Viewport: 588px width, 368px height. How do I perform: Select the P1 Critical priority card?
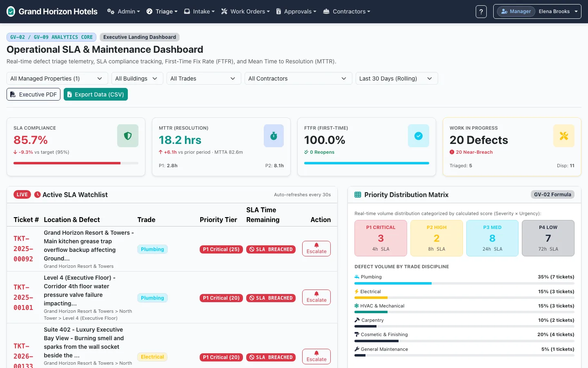[381, 238]
